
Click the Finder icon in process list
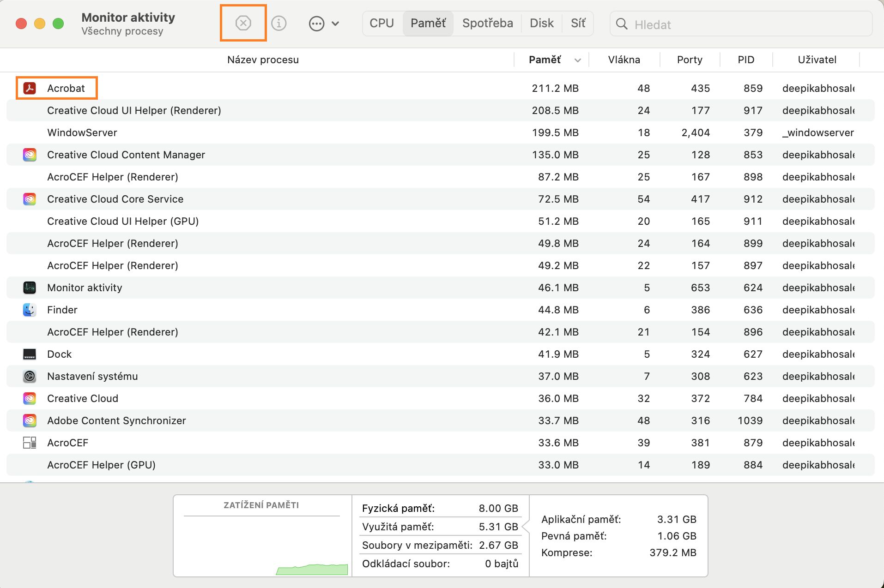pos(30,310)
